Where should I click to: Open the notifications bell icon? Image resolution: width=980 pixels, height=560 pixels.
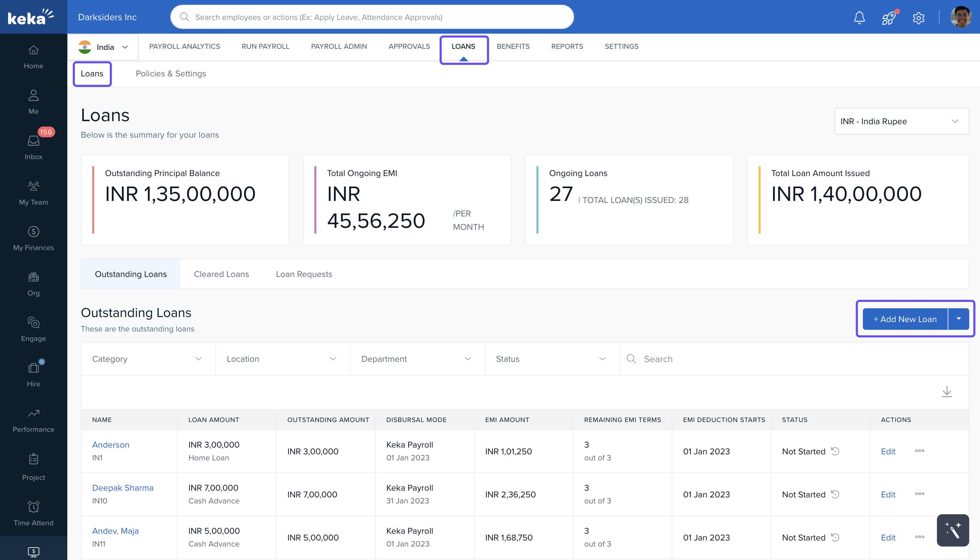(x=859, y=17)
